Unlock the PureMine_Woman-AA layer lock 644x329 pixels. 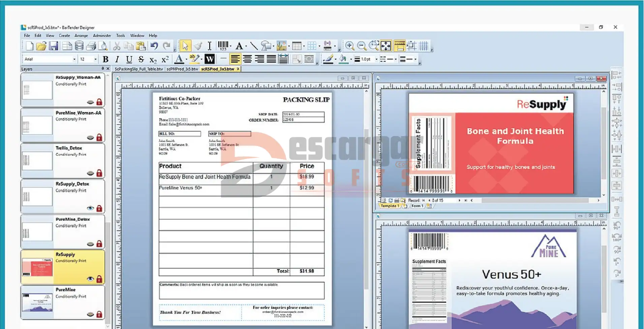click(99, 138)
